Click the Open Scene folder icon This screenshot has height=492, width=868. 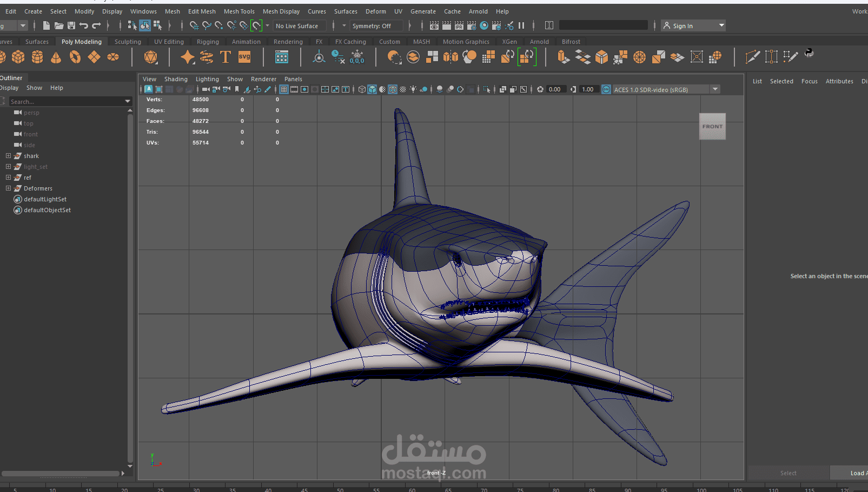pos(59,25)
